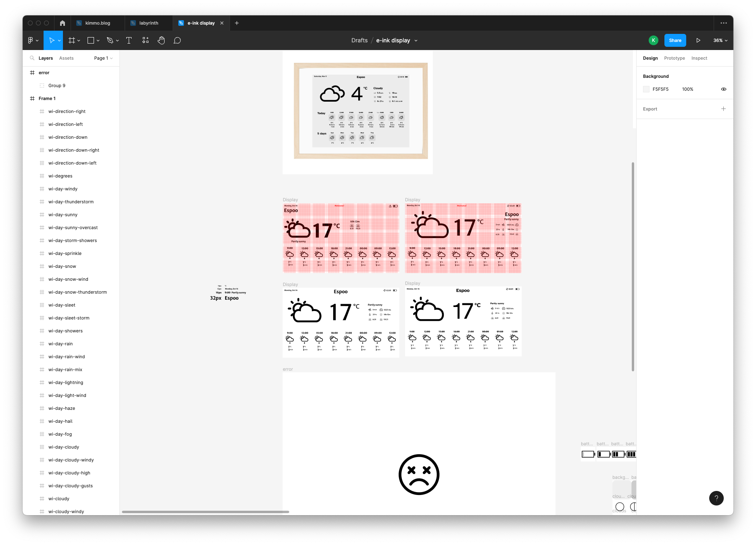Click the Drafts breadcrumb link

tap(359, 40)
